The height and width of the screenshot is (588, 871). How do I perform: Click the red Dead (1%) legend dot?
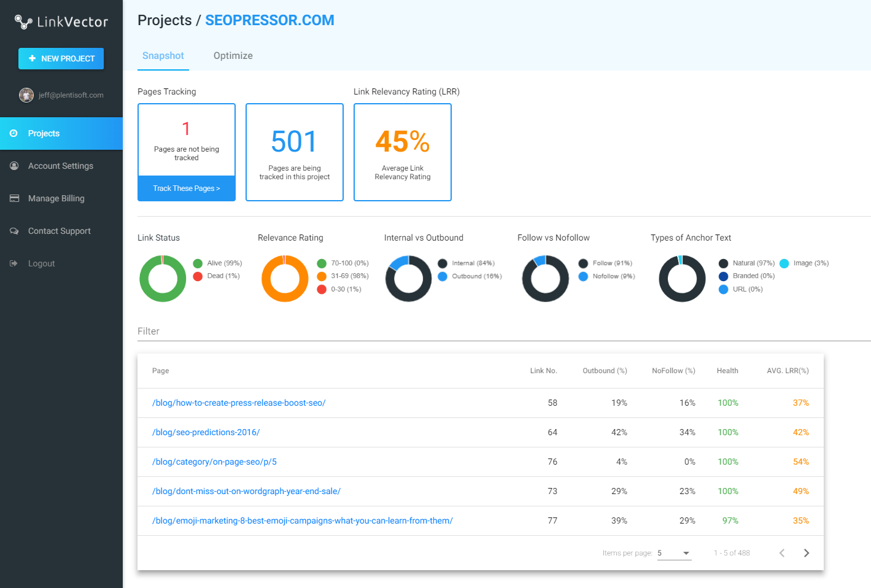198,276
